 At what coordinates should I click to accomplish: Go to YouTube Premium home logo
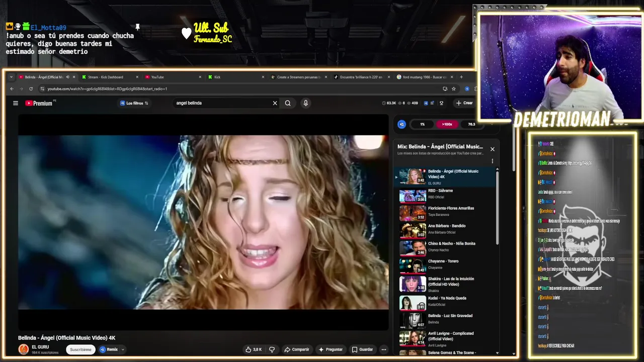point(40,103)
